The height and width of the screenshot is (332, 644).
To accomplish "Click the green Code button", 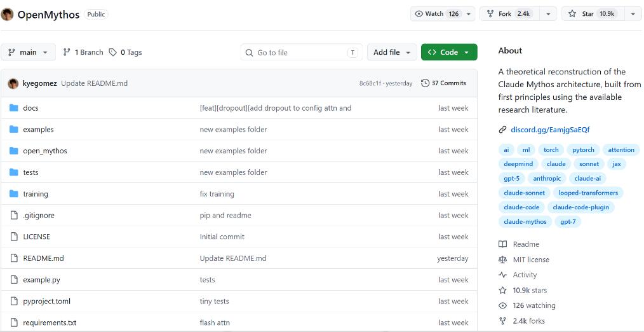I will click(x=449, y=52).
